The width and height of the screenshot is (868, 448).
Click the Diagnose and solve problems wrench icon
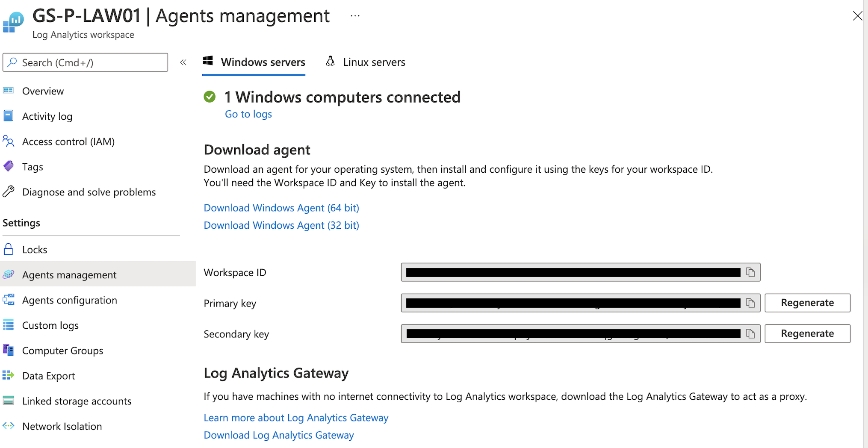(9, 192)
